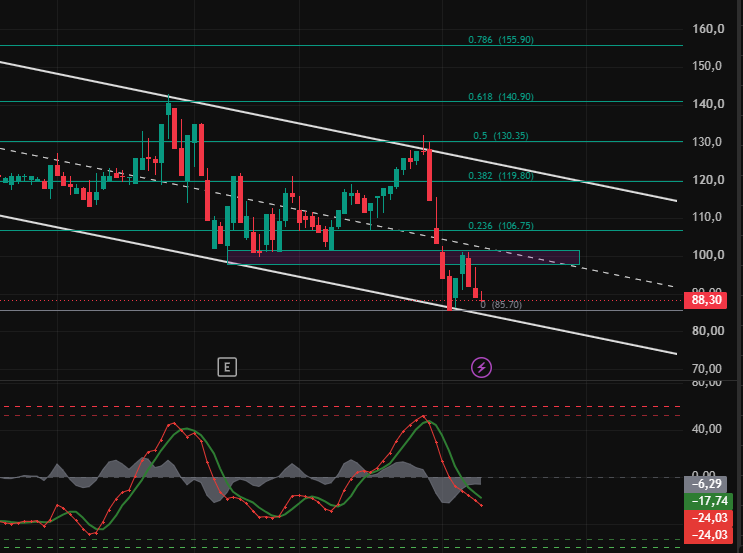Click 110,0 on the price axis
Viewport: 743px width, 553px height.
tap(708, 217)
